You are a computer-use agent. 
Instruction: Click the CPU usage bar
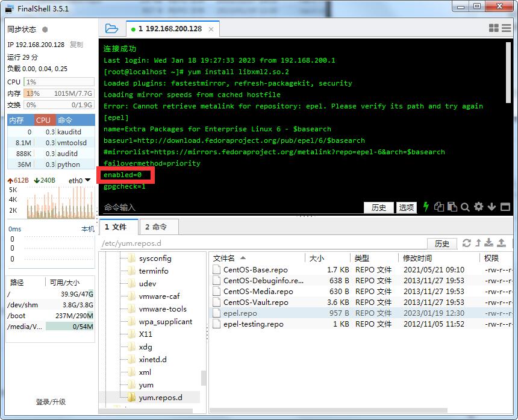[x=59, y=81]
